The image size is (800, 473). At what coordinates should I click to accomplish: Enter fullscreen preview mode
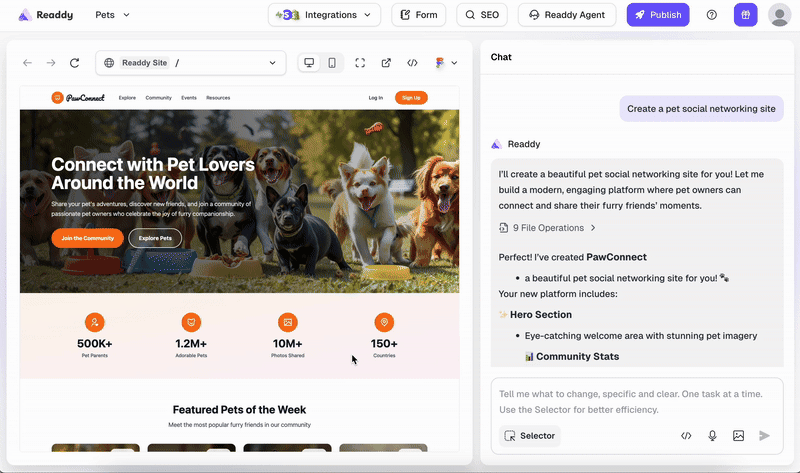(360, 63)
